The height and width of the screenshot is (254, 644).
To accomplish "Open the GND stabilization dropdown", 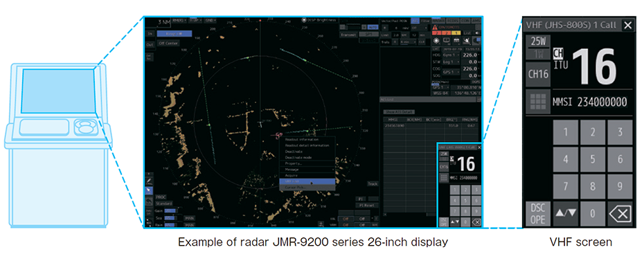I will point(211,21).
